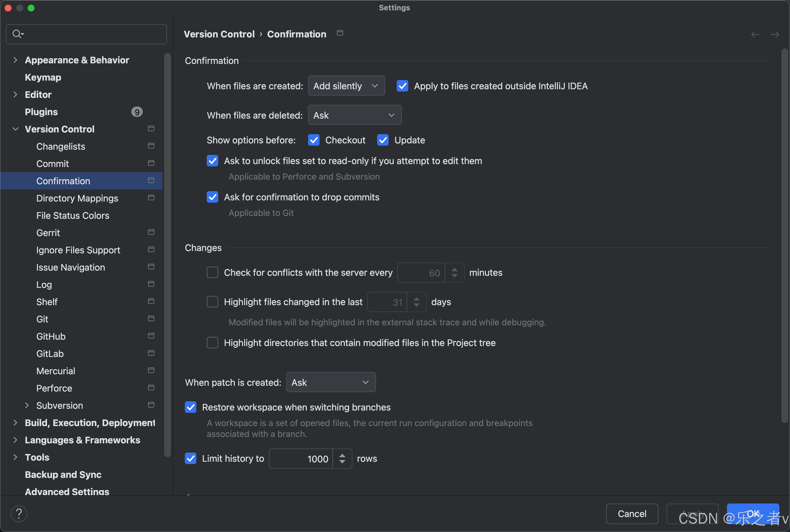Disable Restore workspace when switching branches

(x=191, y=407)
